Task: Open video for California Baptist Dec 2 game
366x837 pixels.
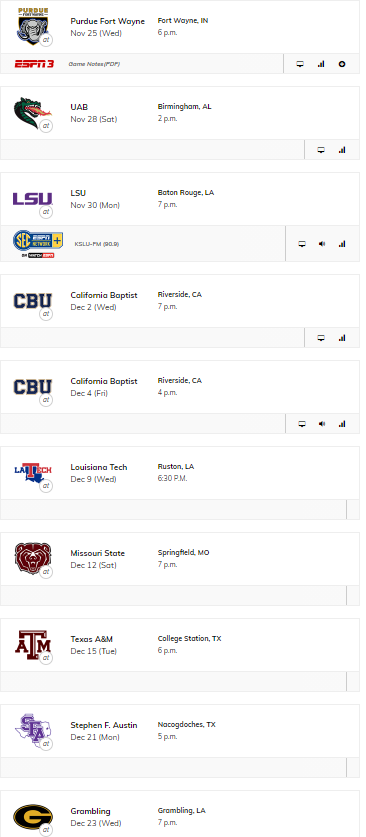Action: pos(321,338)
